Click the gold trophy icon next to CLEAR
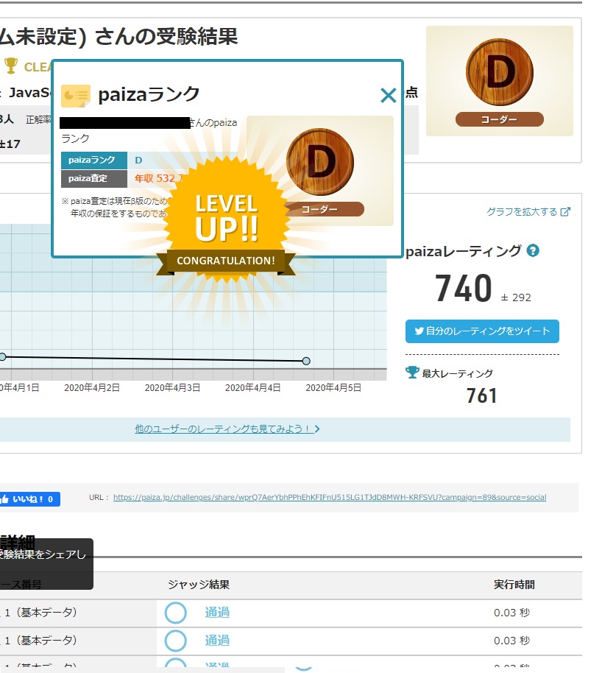The width and height of the screenshot is (616, 673). tap(11, 66)
